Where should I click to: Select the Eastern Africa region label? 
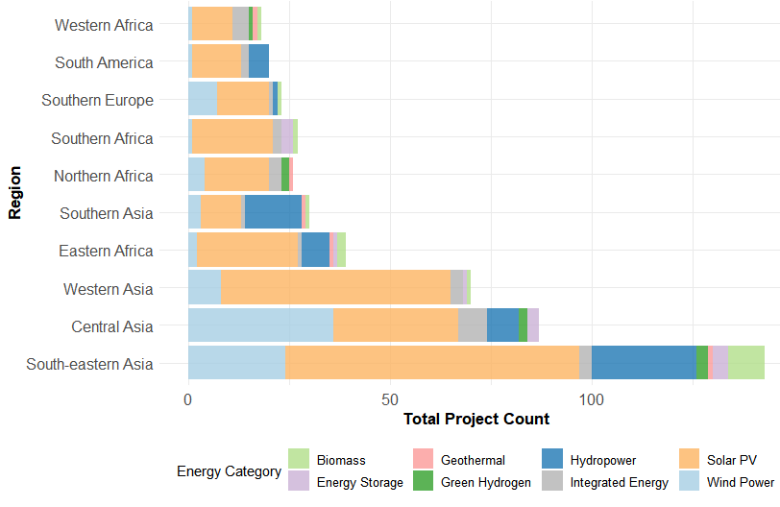[x=106, y=251]
